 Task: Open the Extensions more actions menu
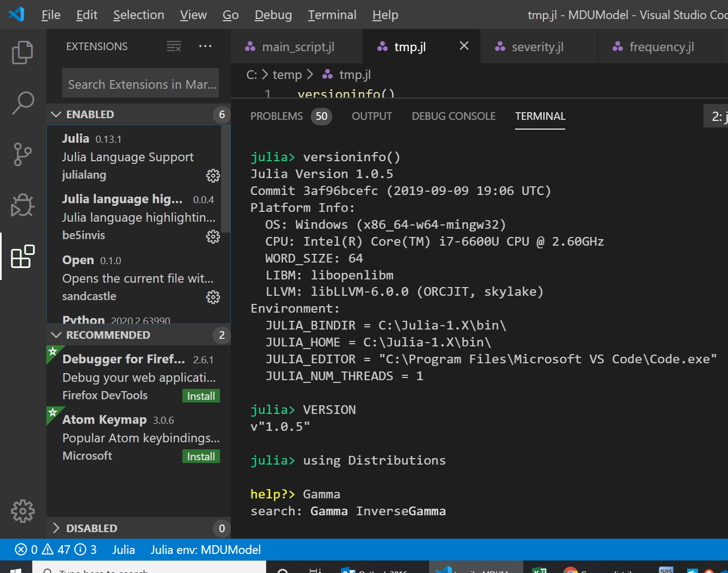(x=205, y=46)
